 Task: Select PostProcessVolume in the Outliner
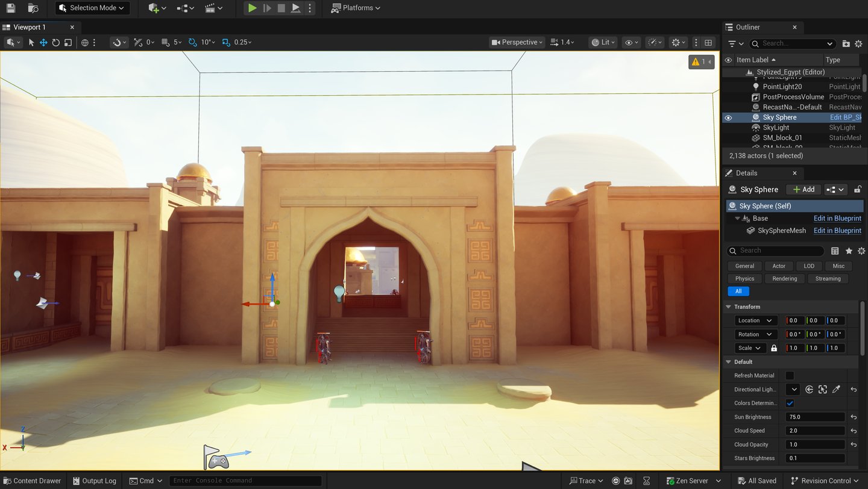pos(793,97)
